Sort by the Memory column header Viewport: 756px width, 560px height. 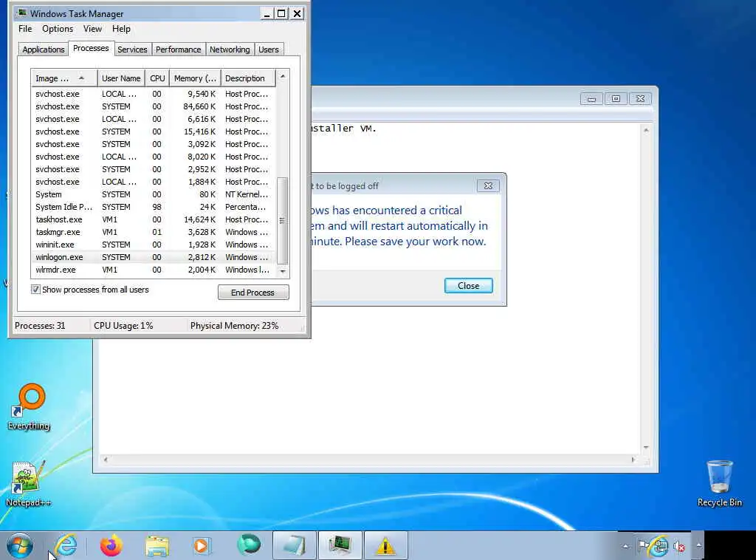point(195,78)
